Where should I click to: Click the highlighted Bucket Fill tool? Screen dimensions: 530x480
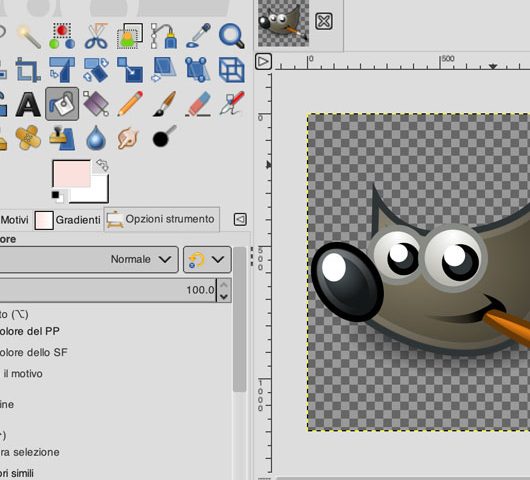(x=62, y=104)
